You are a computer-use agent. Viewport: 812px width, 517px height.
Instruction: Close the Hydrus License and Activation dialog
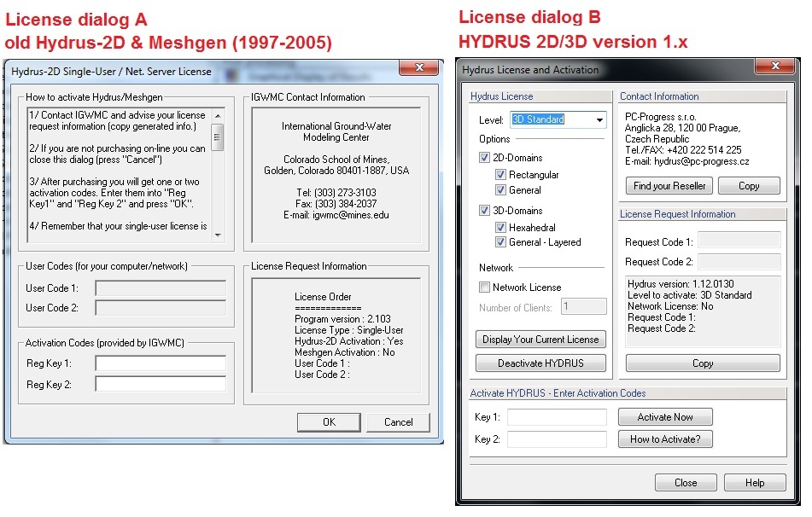[775, 66]
